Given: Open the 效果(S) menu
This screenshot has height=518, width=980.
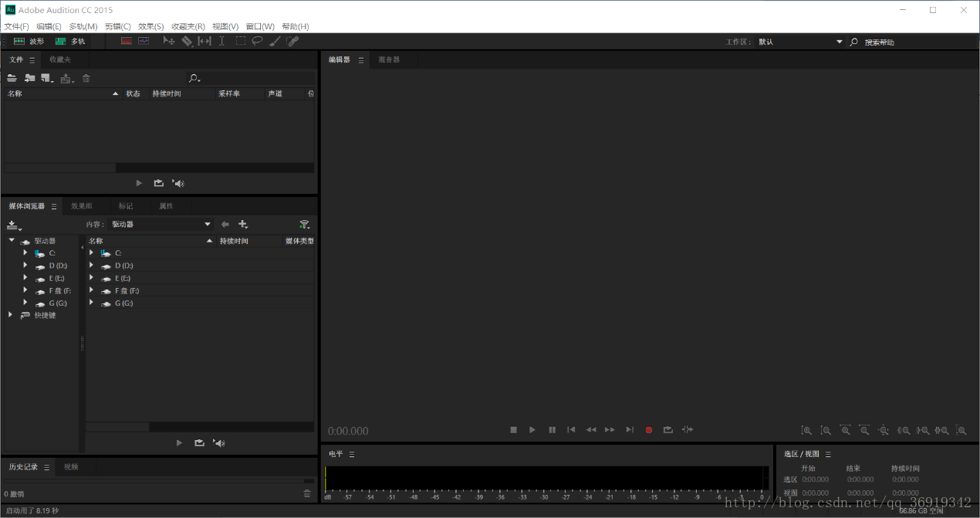Looking at the screenshot, I should click(151, 26).
